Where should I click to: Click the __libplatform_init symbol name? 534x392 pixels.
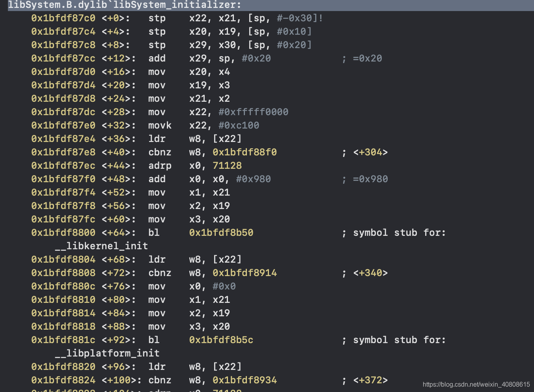pos(107,353)
